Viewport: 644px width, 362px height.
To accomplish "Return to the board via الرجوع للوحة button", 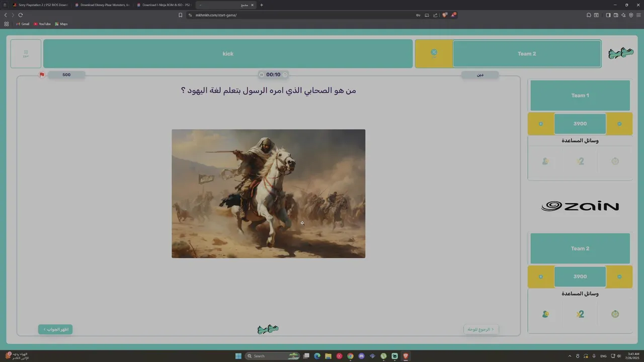I will point(481,329).
